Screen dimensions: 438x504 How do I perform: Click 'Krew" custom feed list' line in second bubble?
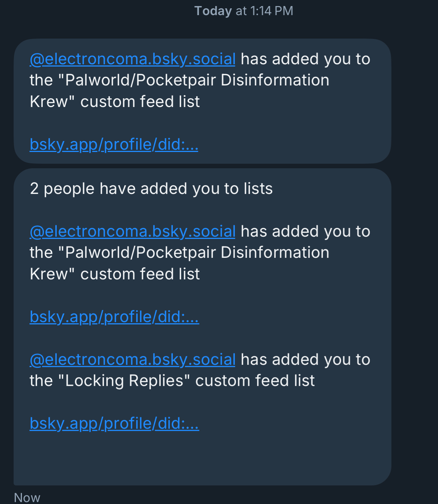pos(115,274)
